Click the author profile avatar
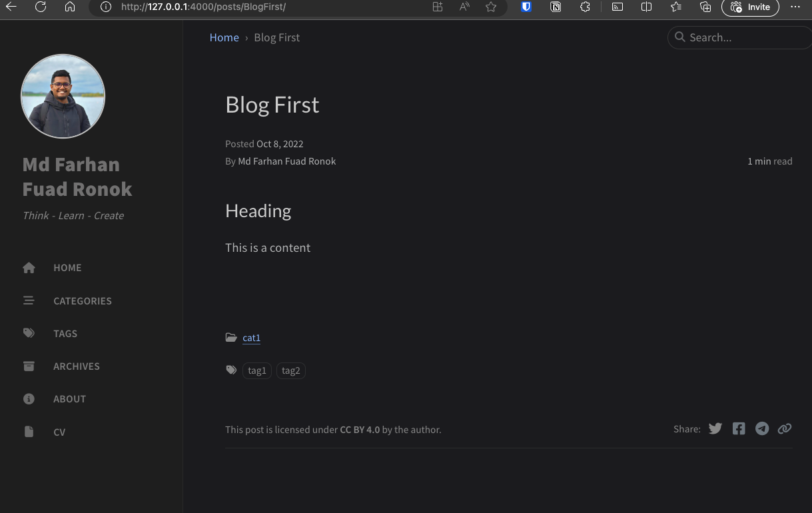Screen dimensions: 812x513 click(63, 97)
